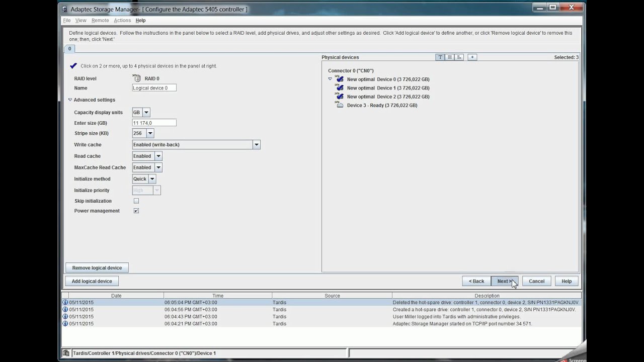The image size is (644, 362).
Task: Click the Add logical device button
Action: pyautogui.click(x=92, y=281)
